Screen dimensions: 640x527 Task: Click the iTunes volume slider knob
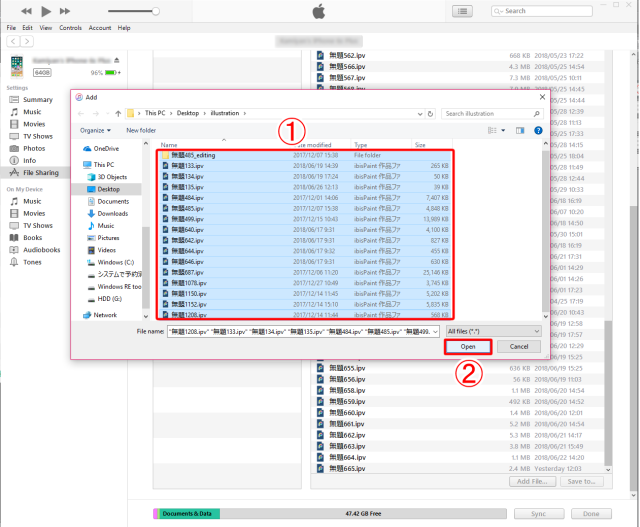(x=156, y=11)
